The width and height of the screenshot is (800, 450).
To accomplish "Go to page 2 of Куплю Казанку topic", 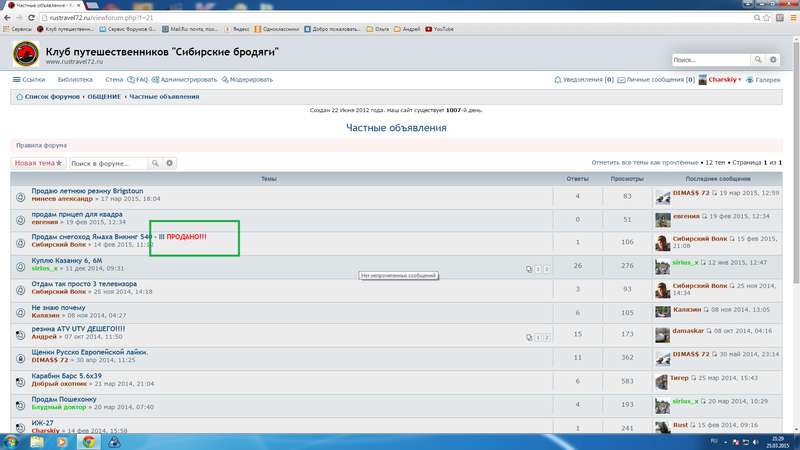I will tap(546, 269).
